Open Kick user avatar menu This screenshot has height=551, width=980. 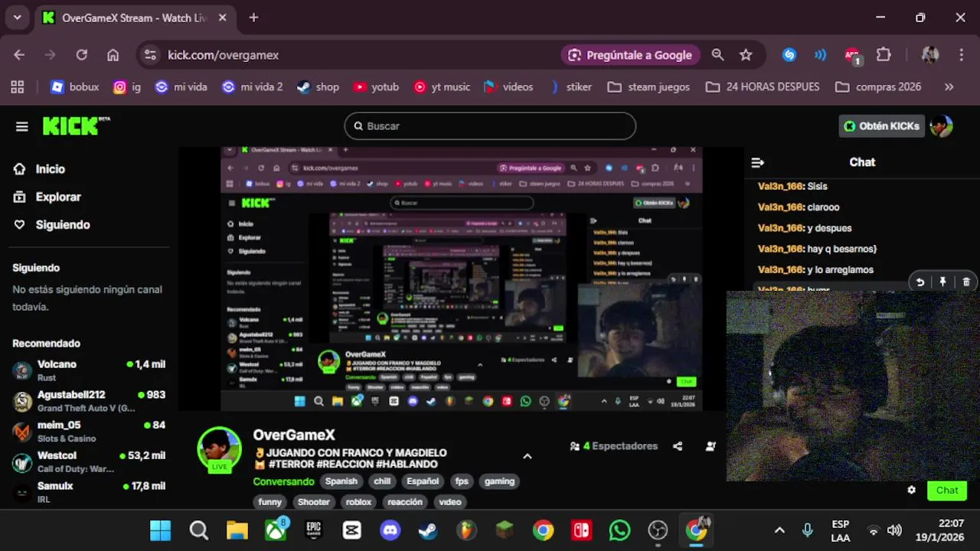941,126
